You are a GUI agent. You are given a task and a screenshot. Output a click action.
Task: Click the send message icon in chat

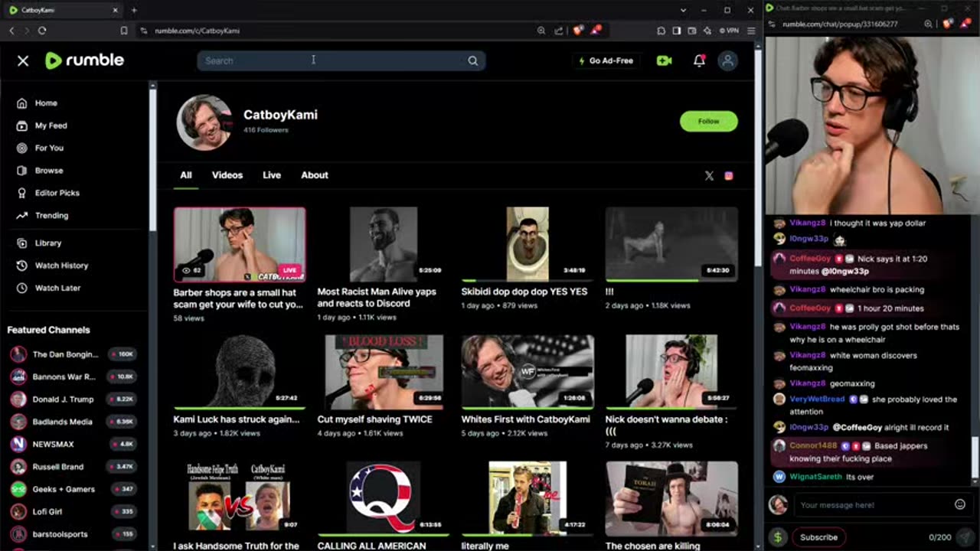click(965, 537)
